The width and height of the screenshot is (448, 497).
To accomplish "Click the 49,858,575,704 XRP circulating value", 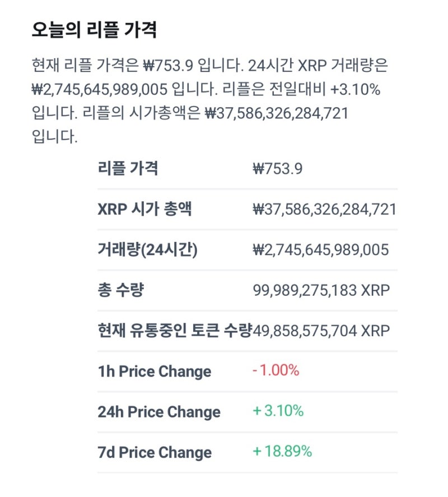I will pos(321,331).
